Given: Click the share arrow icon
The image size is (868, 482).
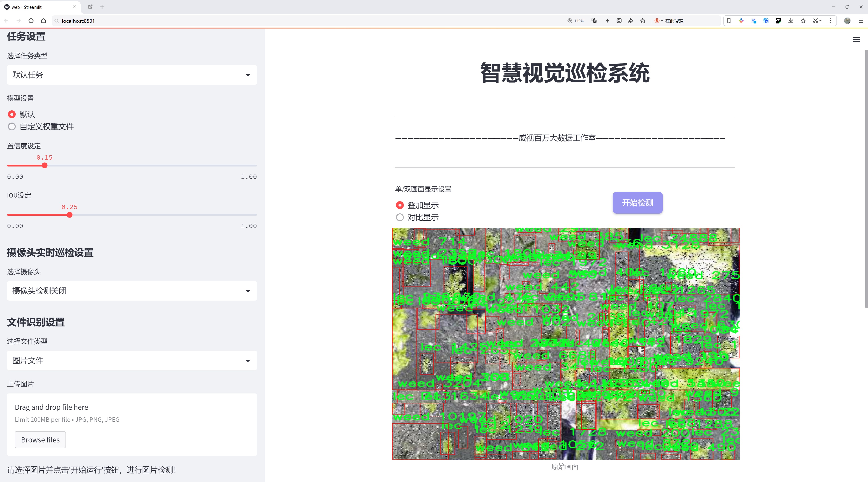Looking at the screenshot, I should tap(631, 21).
